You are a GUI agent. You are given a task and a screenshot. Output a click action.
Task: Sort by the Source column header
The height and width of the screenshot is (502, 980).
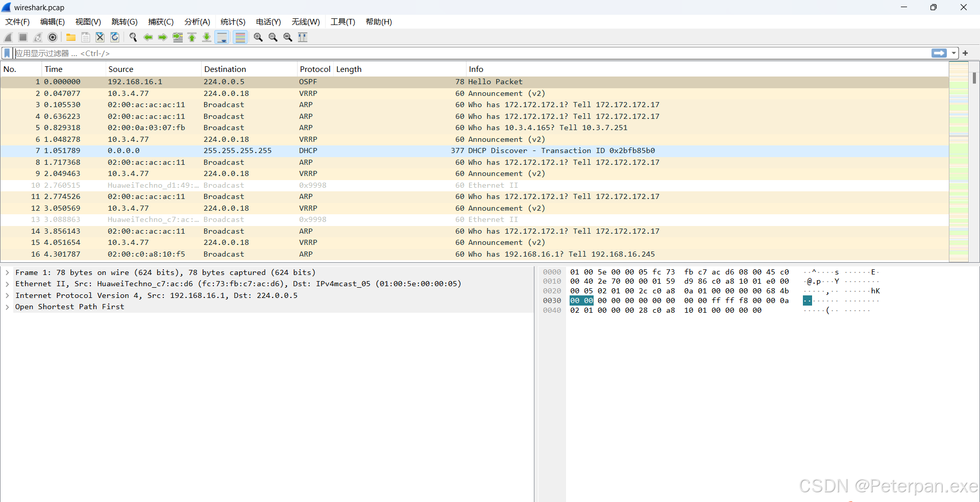point(153,69)
